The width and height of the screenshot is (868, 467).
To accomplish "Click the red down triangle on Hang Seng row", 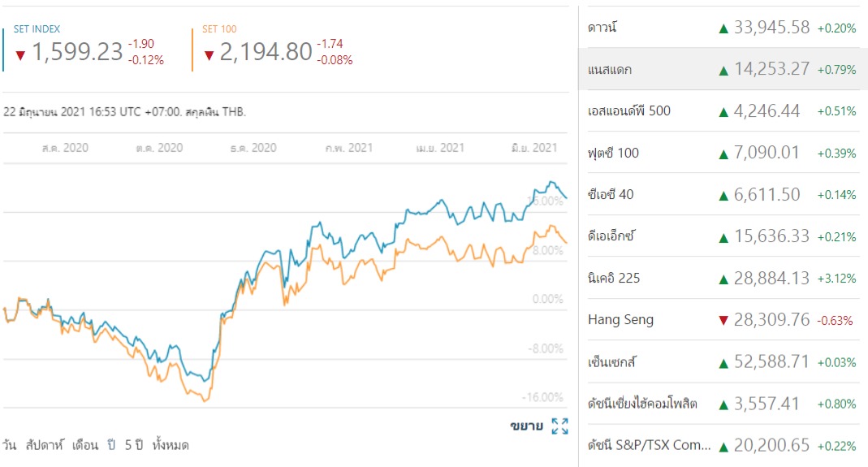I will pos(723,320).
